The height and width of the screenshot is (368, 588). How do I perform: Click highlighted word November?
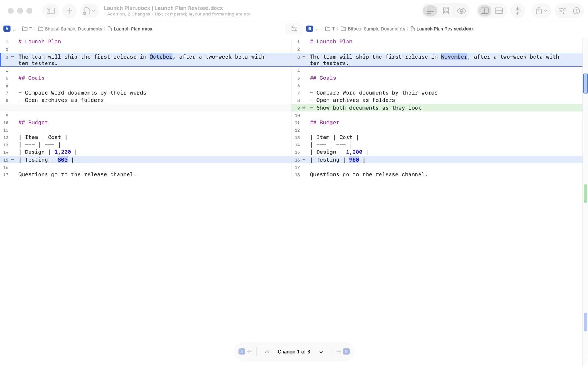pos(454,57)
